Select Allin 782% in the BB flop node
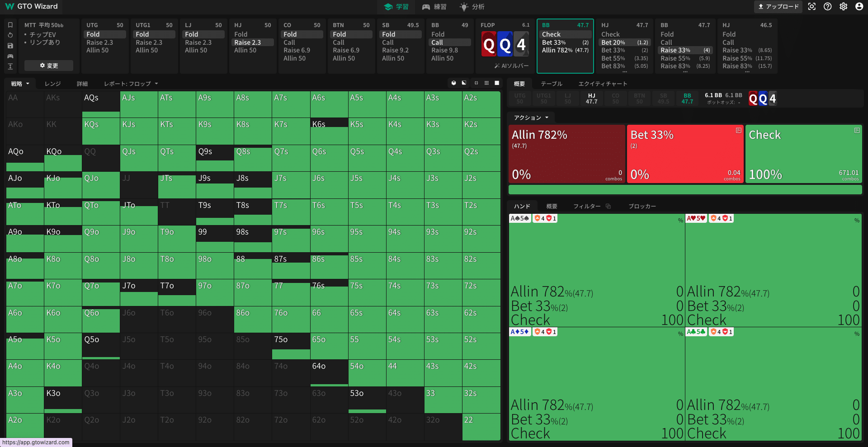 tap(565, 50)
